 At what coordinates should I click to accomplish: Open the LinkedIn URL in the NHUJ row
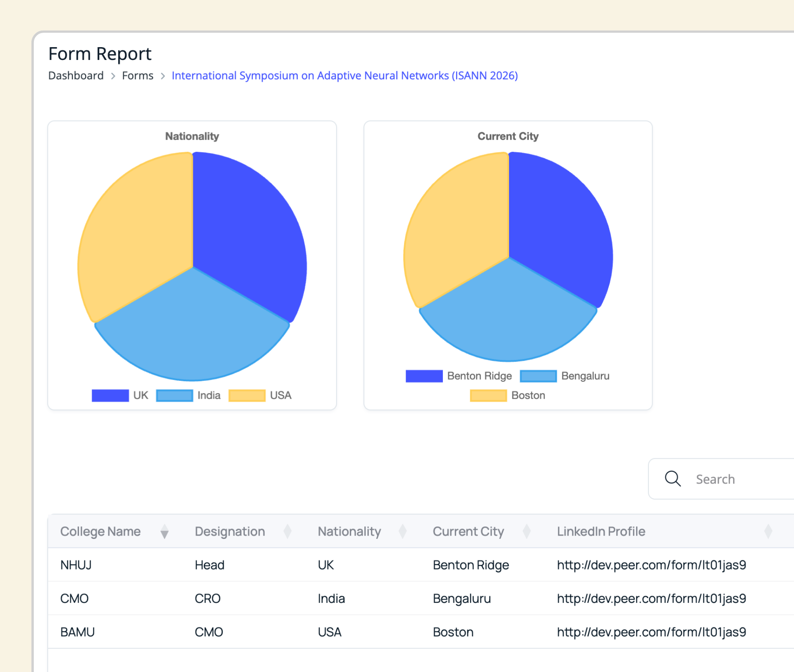pyautogui.click(x=651, y=565)
